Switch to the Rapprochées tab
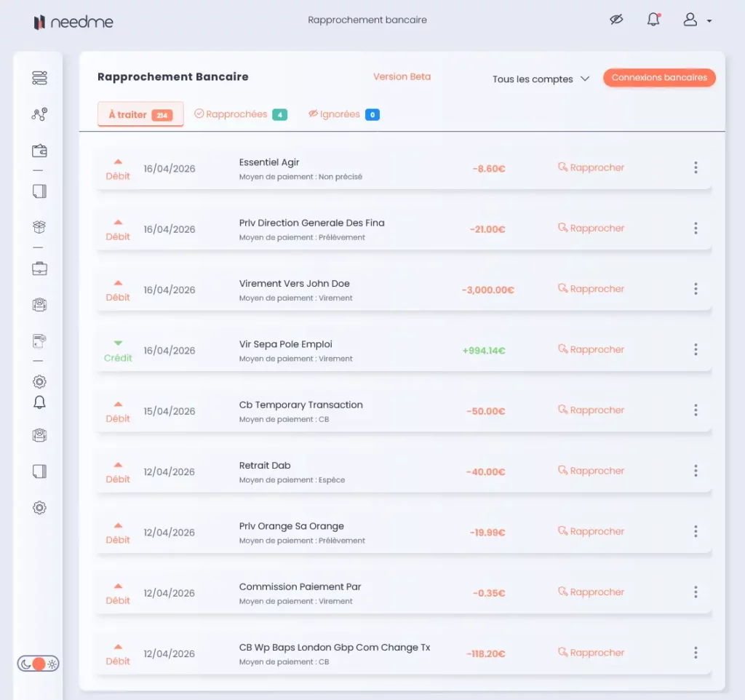The image size is (745, 700). coord(239,114)
